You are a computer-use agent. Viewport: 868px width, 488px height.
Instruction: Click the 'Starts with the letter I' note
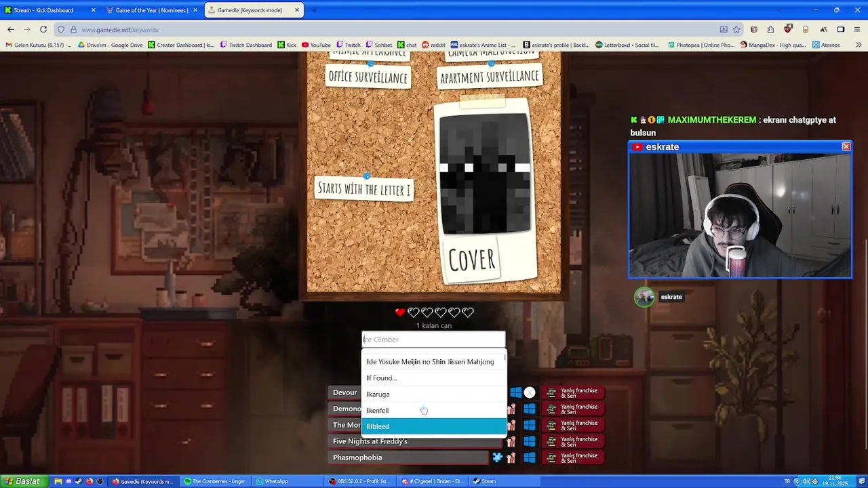coord(364,188)
